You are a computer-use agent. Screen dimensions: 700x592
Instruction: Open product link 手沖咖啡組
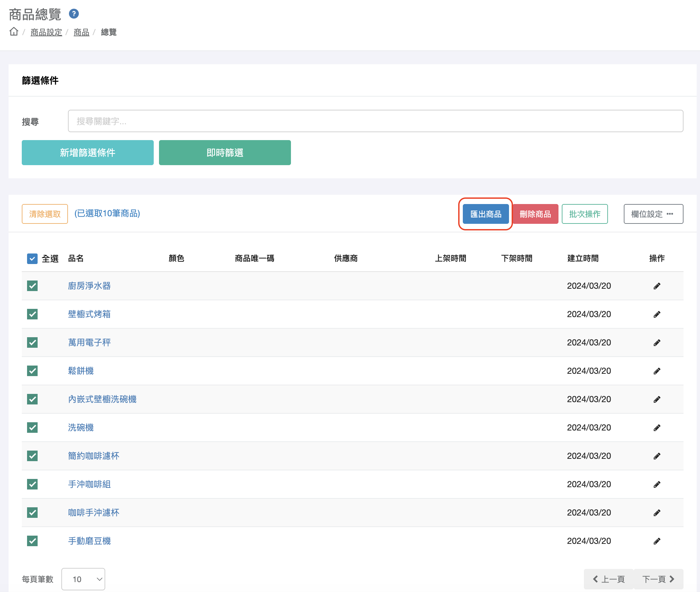click(89, 485)
